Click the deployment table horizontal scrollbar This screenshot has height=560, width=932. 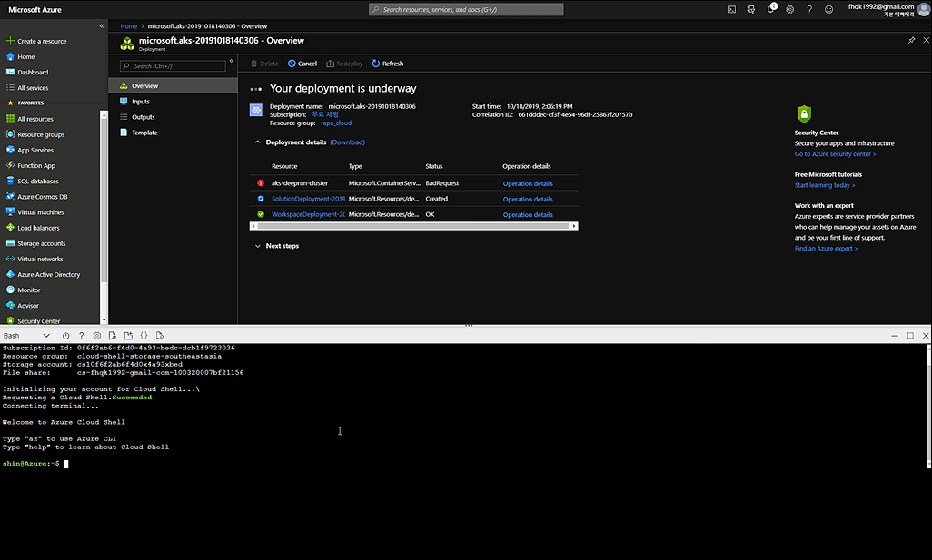pos(413,226)
